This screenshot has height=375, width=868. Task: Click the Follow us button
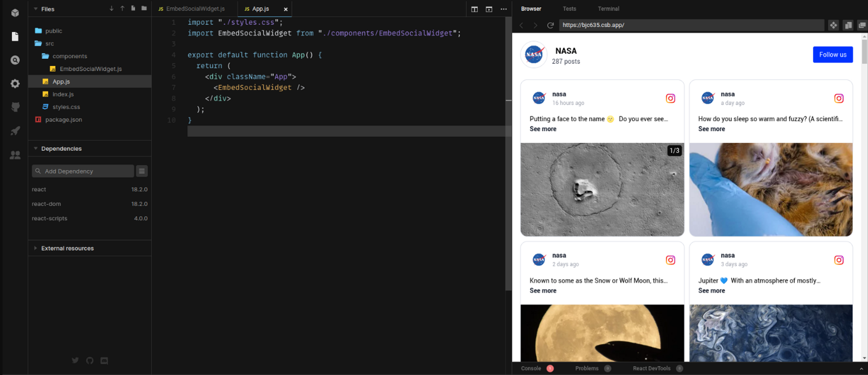[x=833, y=55]
